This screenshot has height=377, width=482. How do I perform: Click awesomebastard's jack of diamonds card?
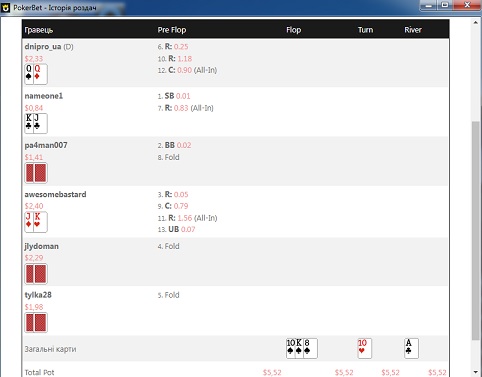(x=29, y=222)
